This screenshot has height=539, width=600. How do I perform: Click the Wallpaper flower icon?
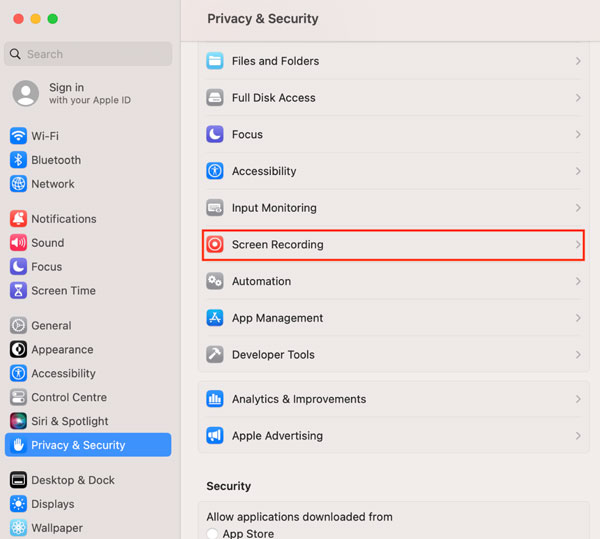tap(18, 528)
